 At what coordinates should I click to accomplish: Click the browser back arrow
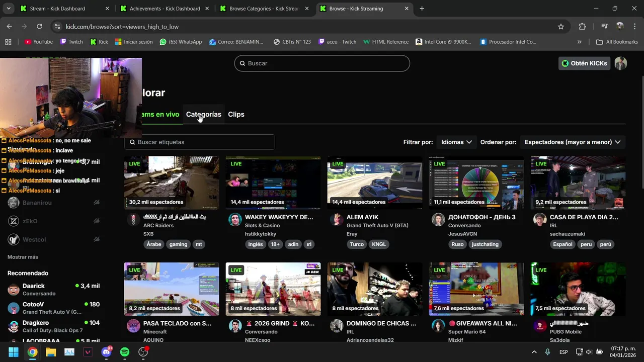coord(10,27)
